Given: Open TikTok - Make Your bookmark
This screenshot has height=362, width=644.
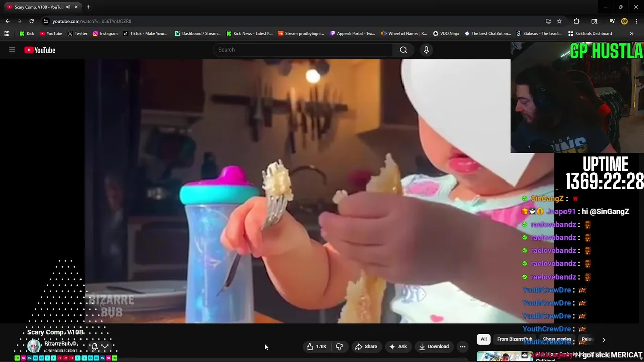Looking at the screenshot, I should point(145,34).
